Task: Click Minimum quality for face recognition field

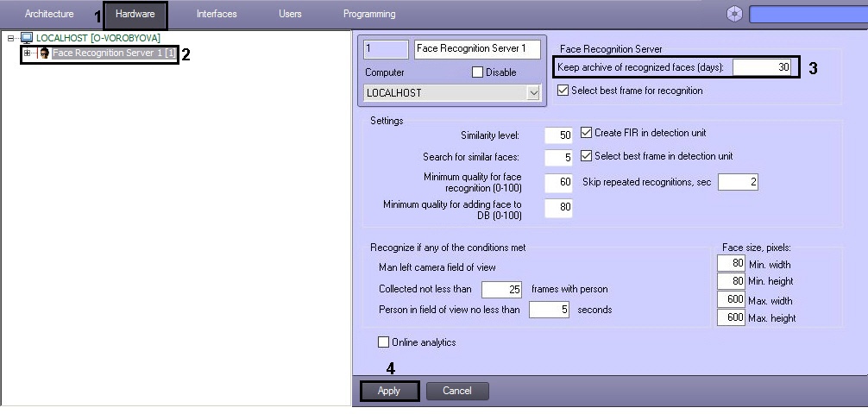Action: point(558,182)
